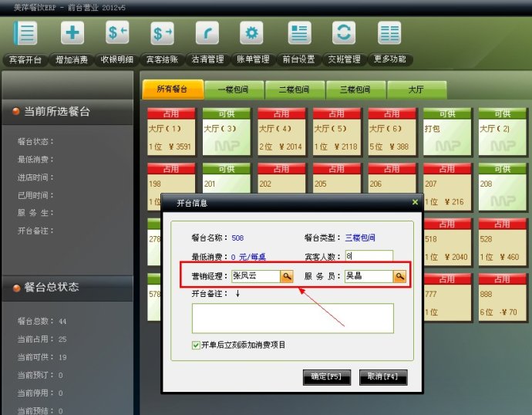
Task: Open 更多功能 from the toolbar
Action: point(389,34)
